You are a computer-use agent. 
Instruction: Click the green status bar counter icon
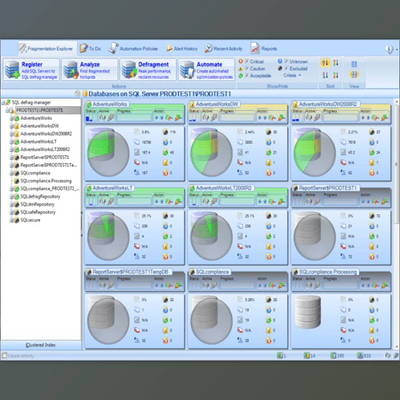(x=279, y=356)
